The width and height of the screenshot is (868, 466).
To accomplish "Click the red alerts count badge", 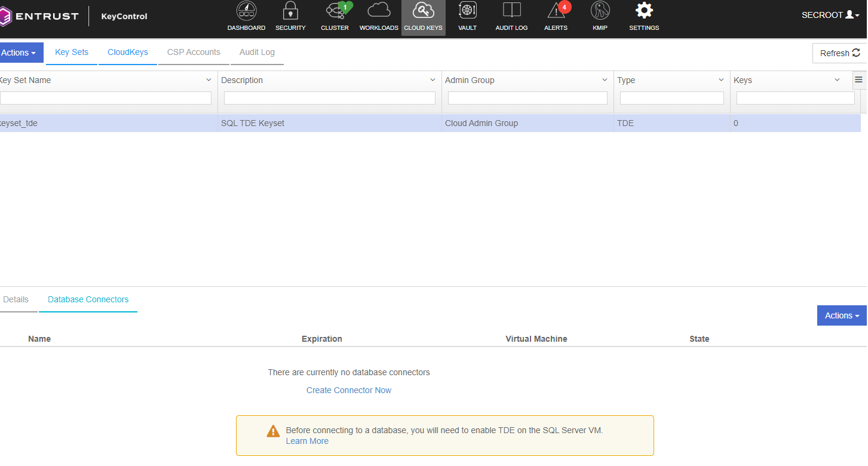I will pyautogui.click(x=564, y=7).
